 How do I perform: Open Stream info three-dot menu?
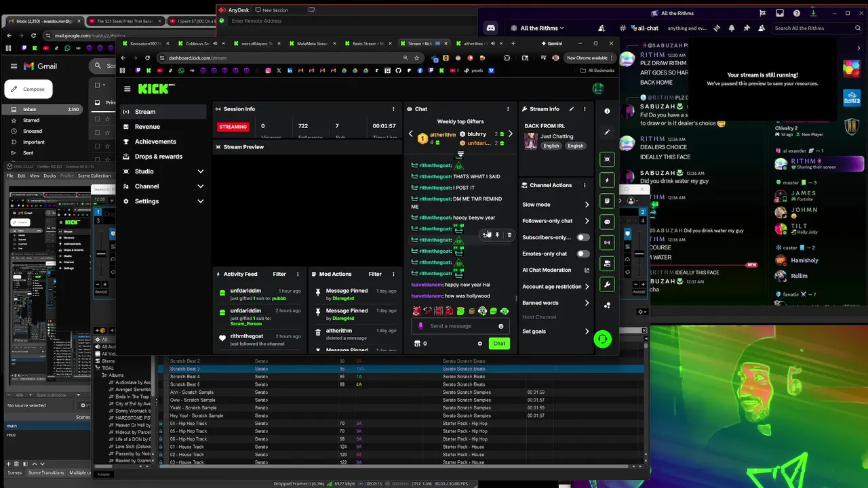coord(585,109)
